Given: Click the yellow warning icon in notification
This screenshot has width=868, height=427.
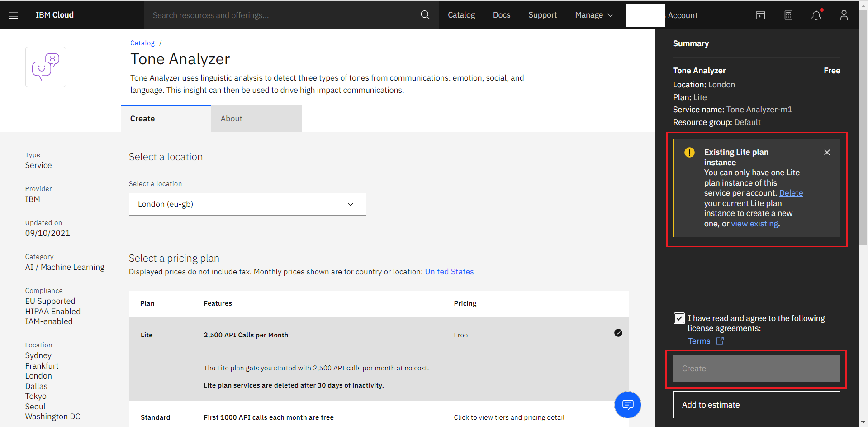Looking at the screenshot, I should point(689,152).
